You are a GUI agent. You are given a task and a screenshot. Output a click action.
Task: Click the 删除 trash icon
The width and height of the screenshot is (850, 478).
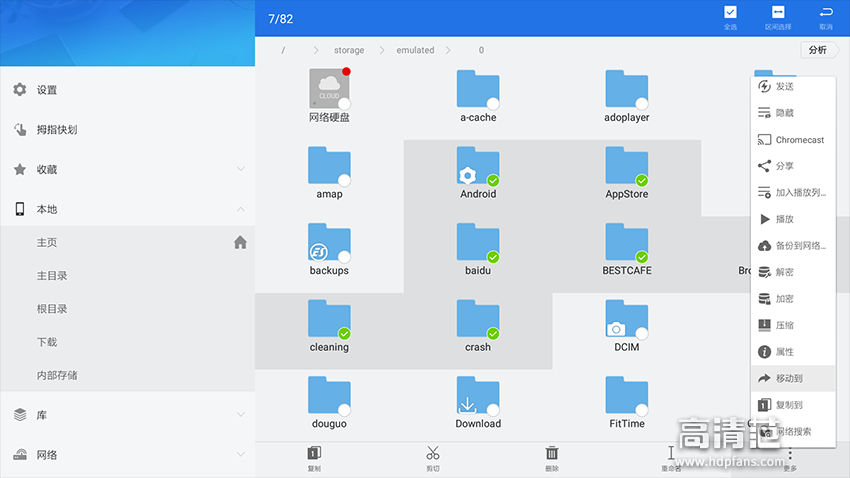coord(552,453)
